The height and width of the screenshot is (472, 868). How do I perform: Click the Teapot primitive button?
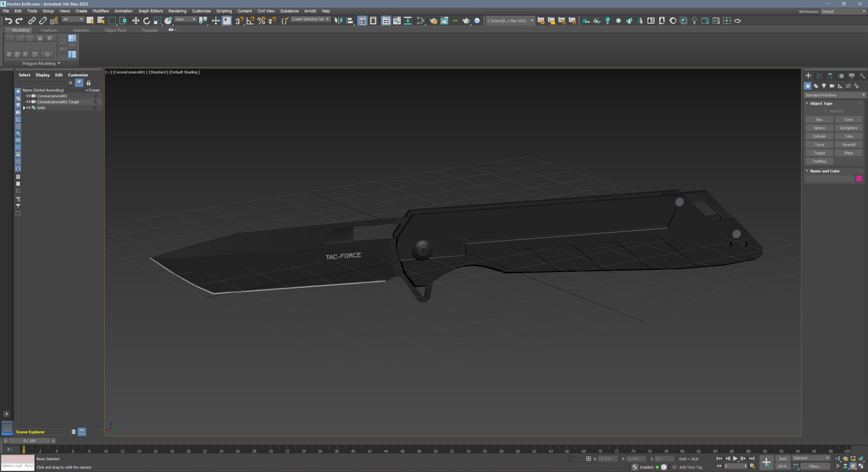[819, 153]
